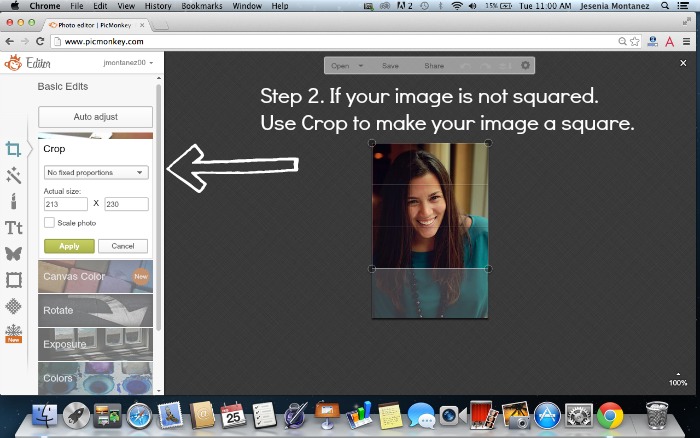Select the Text tool (Tt) icon
Viewport: 700px width, 438px height.
click(x=14, y=228)
